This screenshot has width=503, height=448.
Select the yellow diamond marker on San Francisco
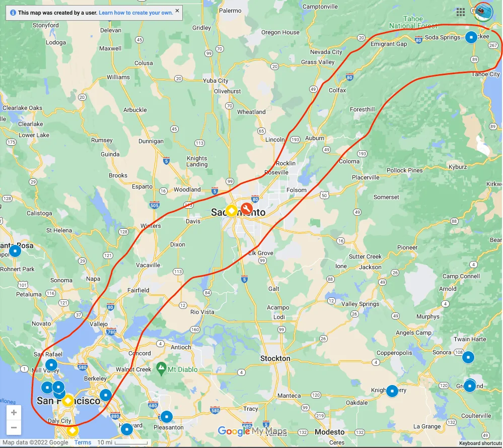pyautogui.click(x=68, y=401)
